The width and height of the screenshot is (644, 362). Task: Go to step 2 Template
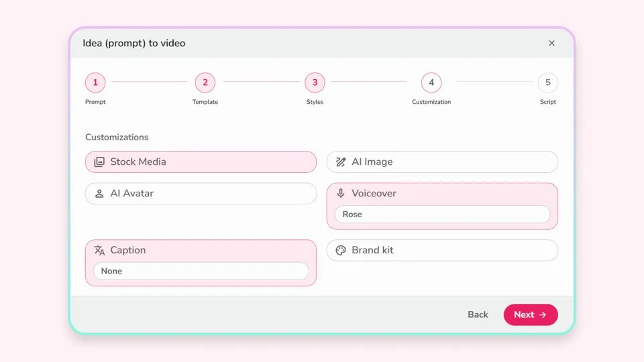[205, 82]
